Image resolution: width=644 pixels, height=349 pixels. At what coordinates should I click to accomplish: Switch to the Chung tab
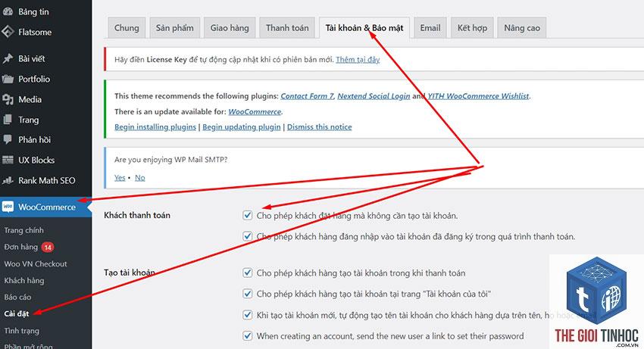pos(127,28)
